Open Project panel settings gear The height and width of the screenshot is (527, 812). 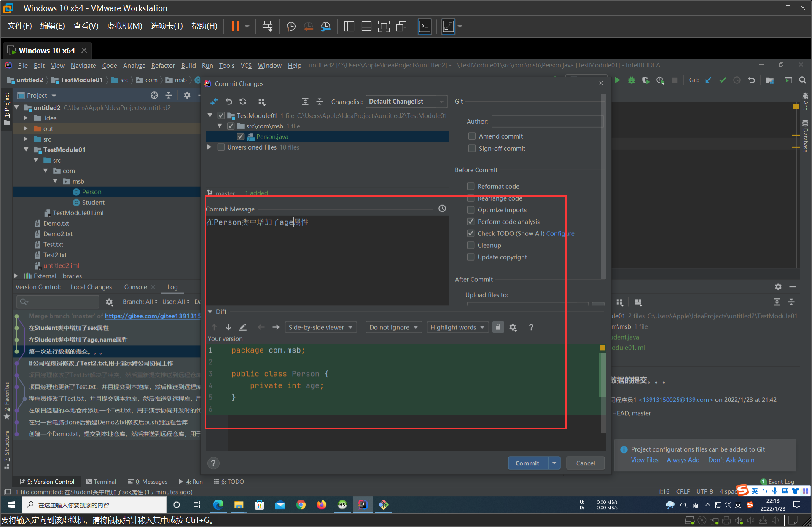[187, 95]
